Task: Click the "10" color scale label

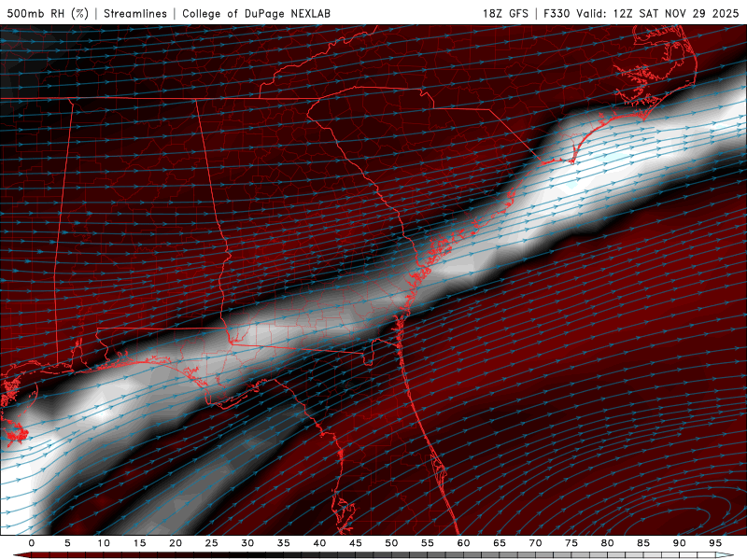Action: pos(104,543)
